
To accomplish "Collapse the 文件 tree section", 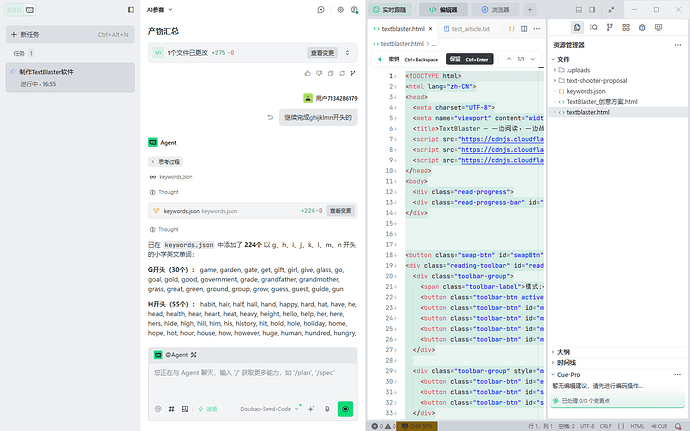I will [554, 59].
